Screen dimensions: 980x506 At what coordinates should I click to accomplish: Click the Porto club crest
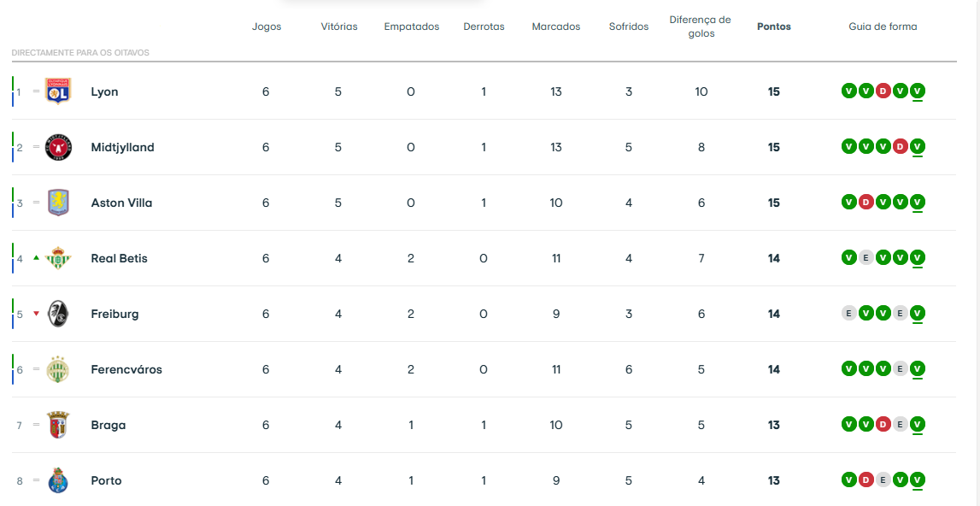[57, 480]
